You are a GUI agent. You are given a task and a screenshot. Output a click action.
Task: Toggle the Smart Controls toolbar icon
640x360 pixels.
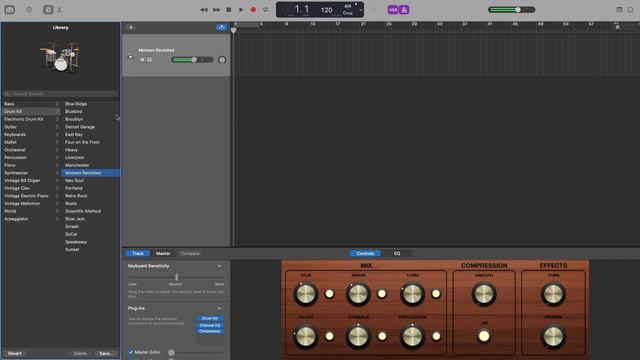coord(48,9)
